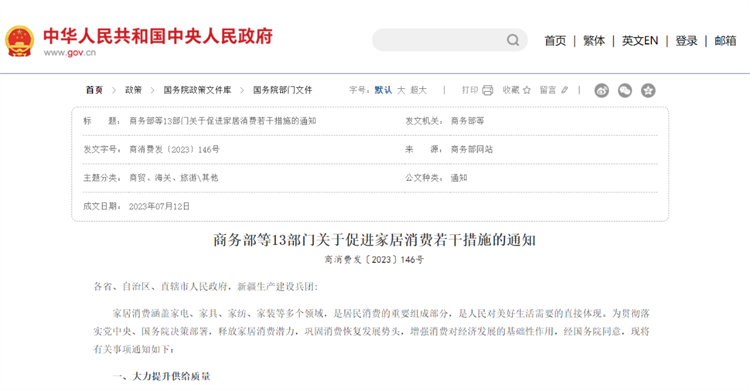Click title value 商务部等13部门关于促进家居消费若干措施的通知 in table

coord(222,121)
